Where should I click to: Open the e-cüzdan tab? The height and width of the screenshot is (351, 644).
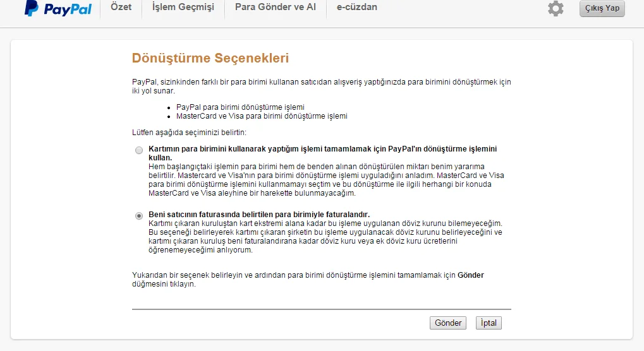click(x=357, y=7)
